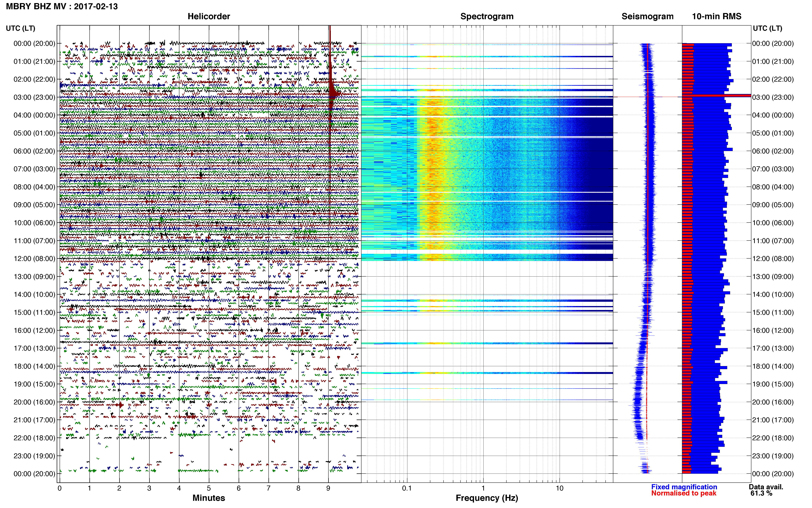
Task: Click helicorder time label '16:00 (12:00)'
Action: tap(34, 331)
